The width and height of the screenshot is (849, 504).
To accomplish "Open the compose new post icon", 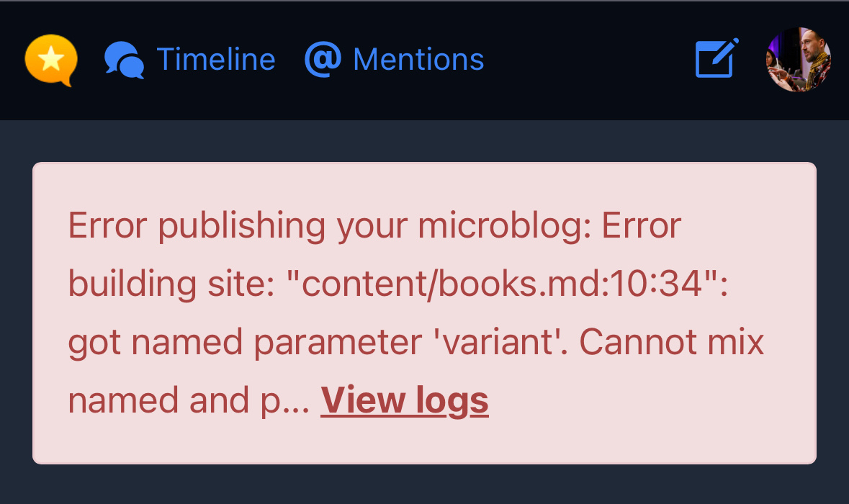I will tap(717, 59).
